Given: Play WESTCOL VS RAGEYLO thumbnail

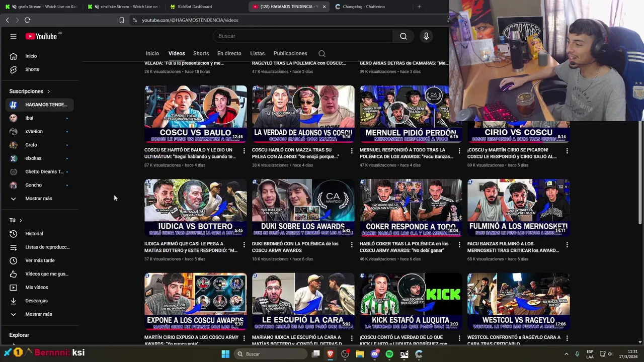Looking at the screenshot, I should coord(519,302).
